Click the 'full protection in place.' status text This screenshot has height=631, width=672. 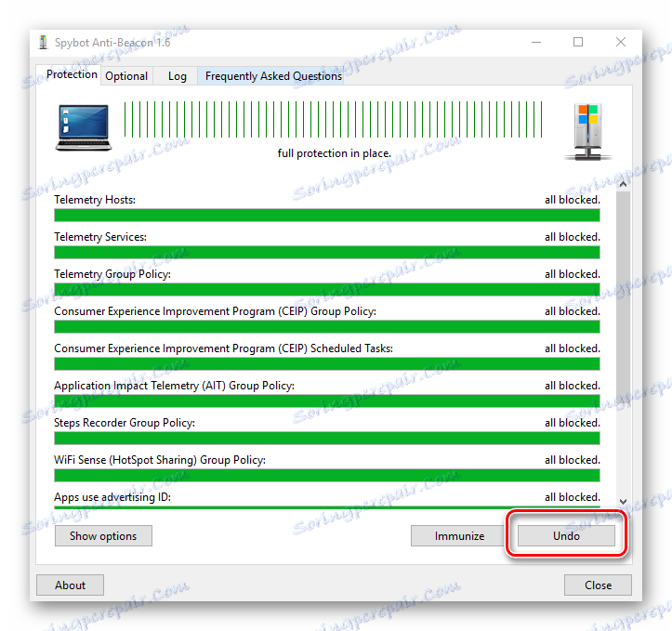click(x=335, y=153)
